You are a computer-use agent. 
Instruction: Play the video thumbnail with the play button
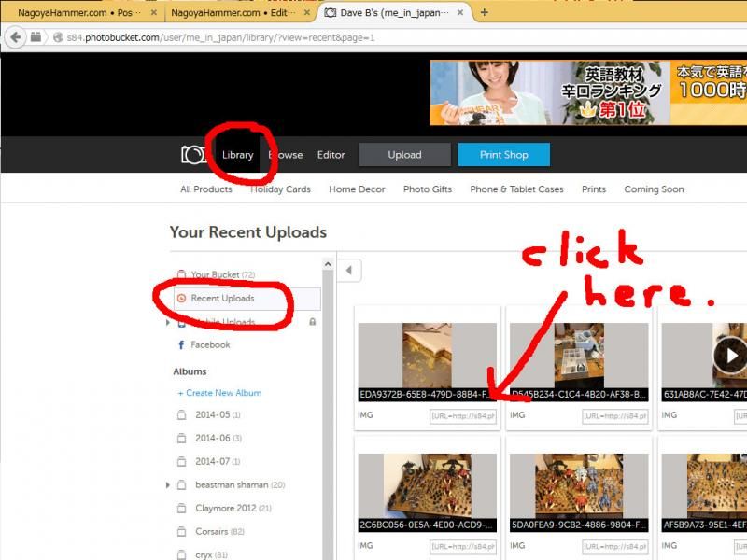[x=730, y=355]
